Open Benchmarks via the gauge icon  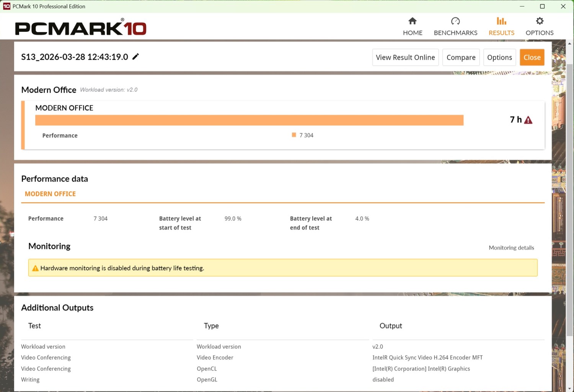point(455,21)
